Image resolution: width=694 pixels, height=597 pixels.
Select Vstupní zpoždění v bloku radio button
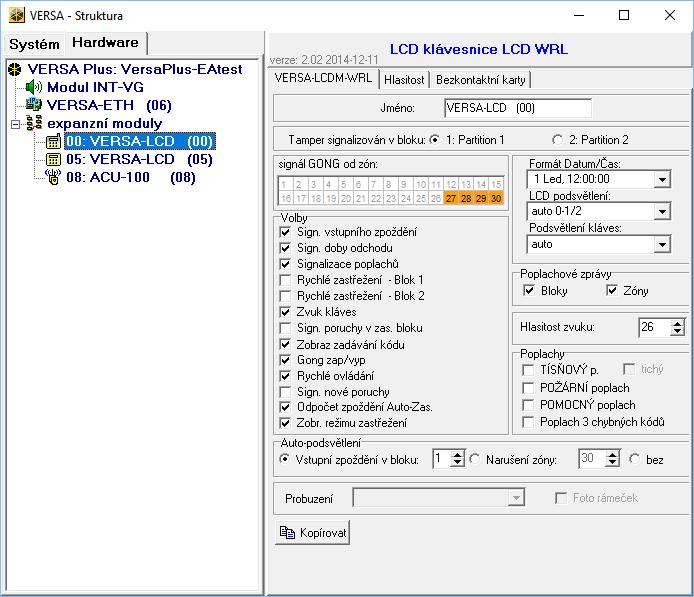coord(285,459)
